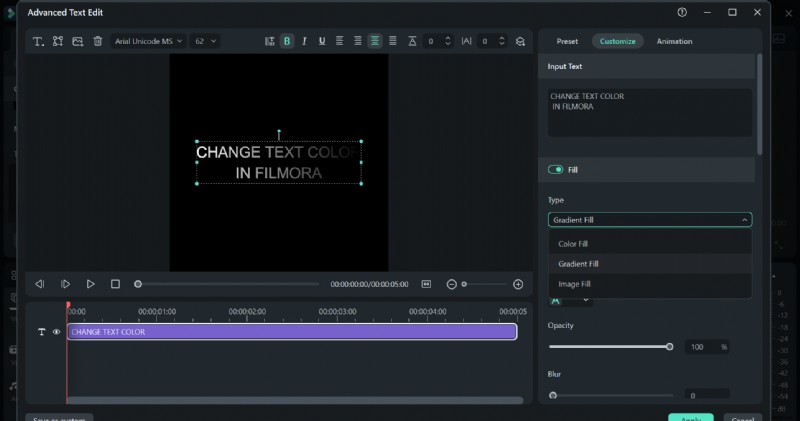Play the text preview
800x421 pixels.
click(90, 284)
